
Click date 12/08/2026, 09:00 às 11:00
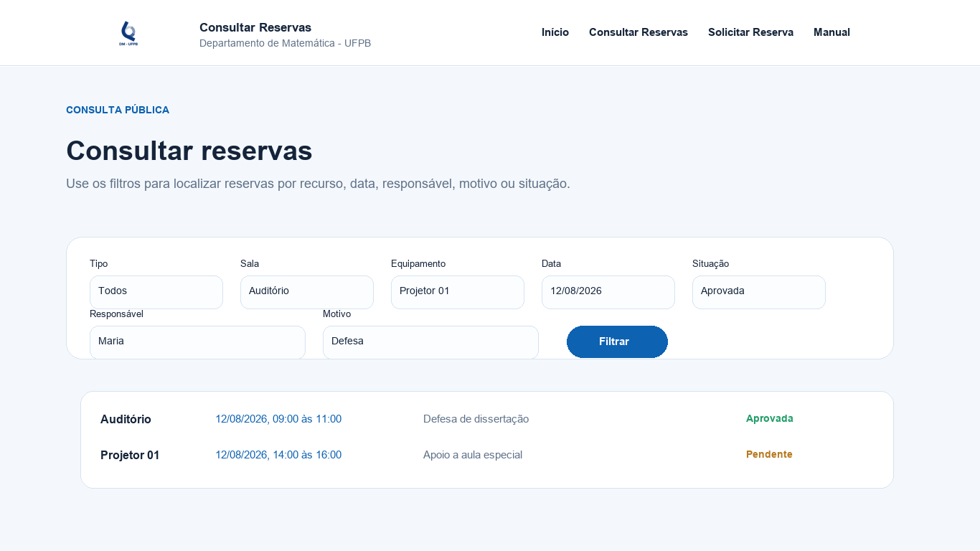coord(278,419)
